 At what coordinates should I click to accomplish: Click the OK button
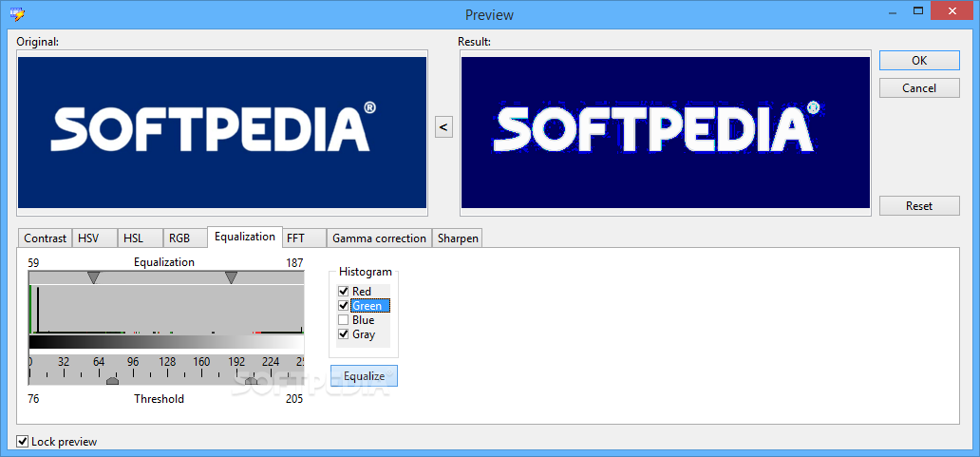click(x=919, y=61)
